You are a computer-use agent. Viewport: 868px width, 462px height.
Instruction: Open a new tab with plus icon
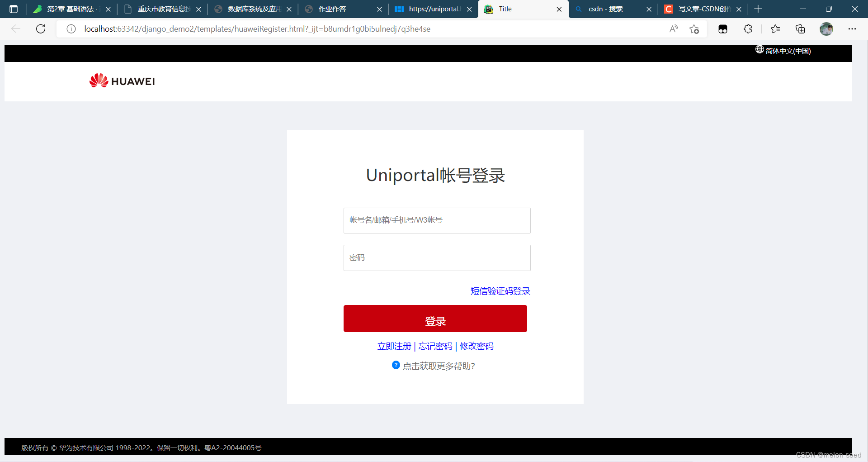click(758, 9)
